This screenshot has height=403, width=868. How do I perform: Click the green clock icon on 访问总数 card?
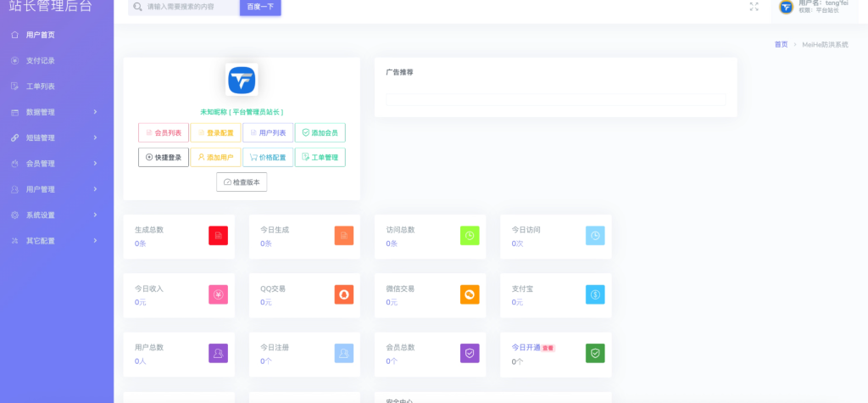point(470,236)
